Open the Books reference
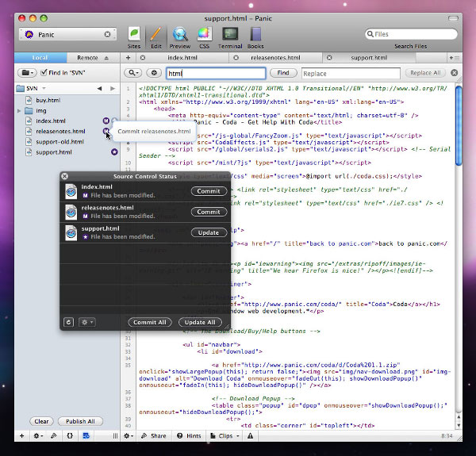Image resolution: width=476 pixels, height=456 pixels. [x=255, y=37]
